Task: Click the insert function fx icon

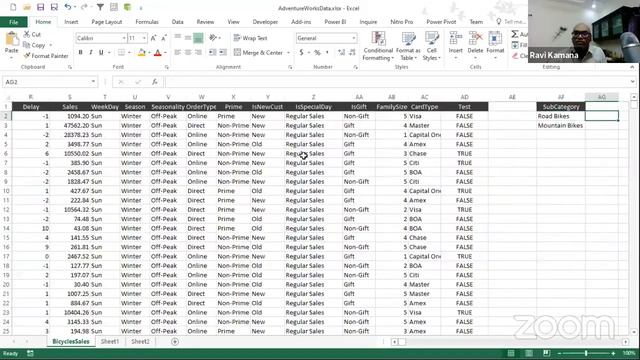Action: click(155, 82)
